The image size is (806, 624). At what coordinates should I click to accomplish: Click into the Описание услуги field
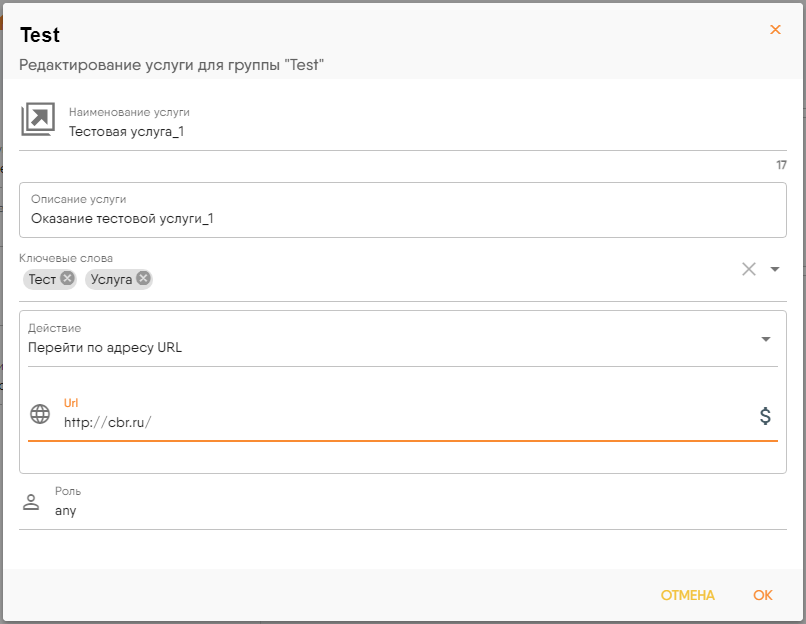point(400,218)
